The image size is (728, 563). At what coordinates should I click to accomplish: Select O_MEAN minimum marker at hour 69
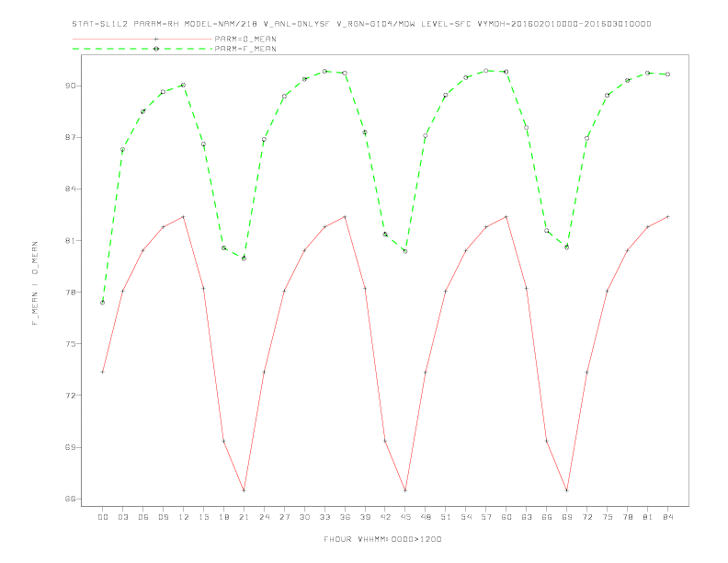coord(567,490)
